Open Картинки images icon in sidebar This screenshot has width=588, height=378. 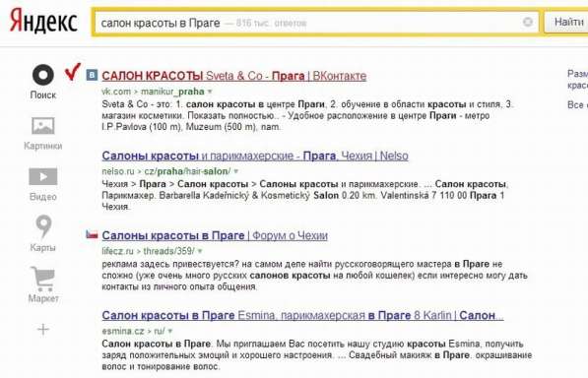[x=43, y=125]
